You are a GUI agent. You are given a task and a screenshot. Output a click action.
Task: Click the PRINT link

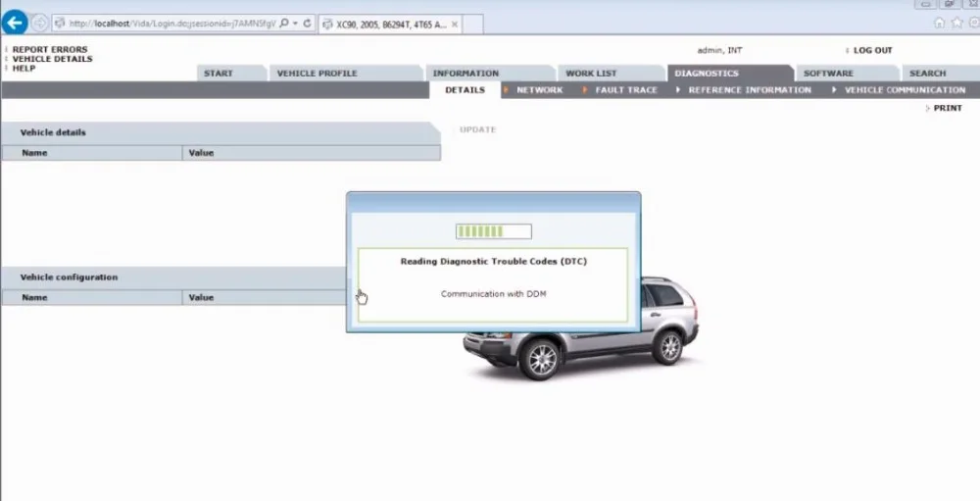point(948,108)
